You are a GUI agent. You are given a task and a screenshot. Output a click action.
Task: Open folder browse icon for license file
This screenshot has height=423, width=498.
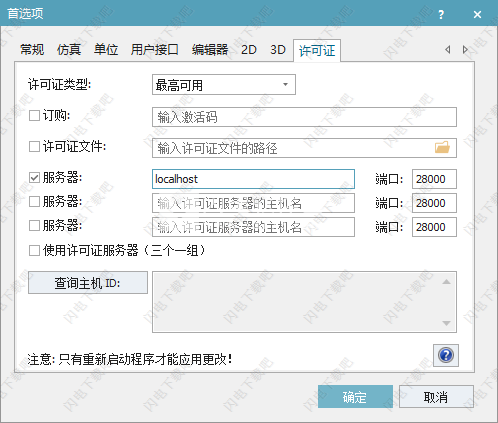click(442, 147)
